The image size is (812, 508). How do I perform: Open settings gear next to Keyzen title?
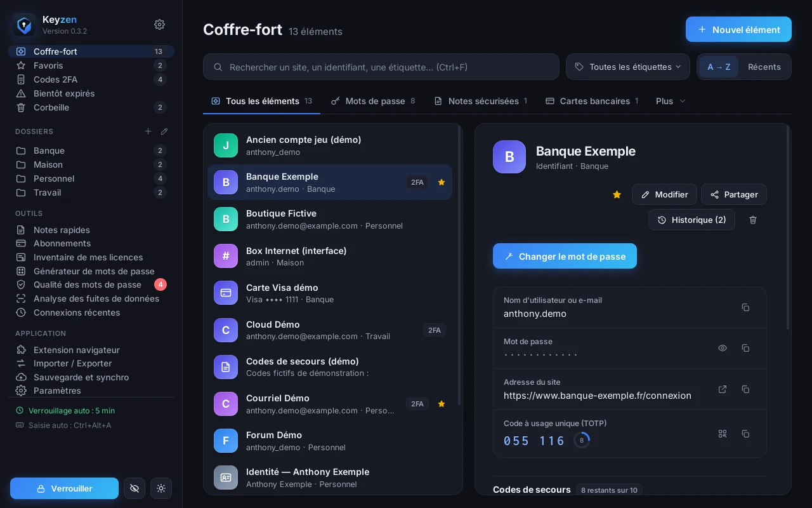coord(160,24)
